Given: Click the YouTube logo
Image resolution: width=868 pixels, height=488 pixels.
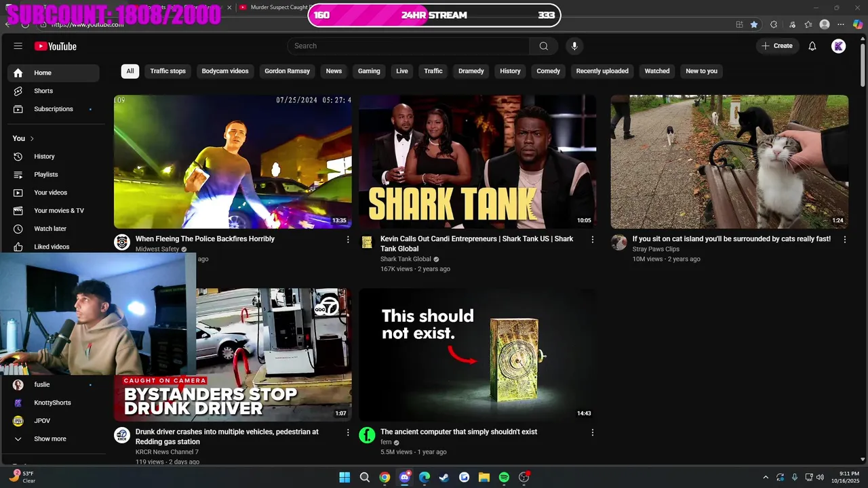Looking at the screenshot, I should [56, 46].
